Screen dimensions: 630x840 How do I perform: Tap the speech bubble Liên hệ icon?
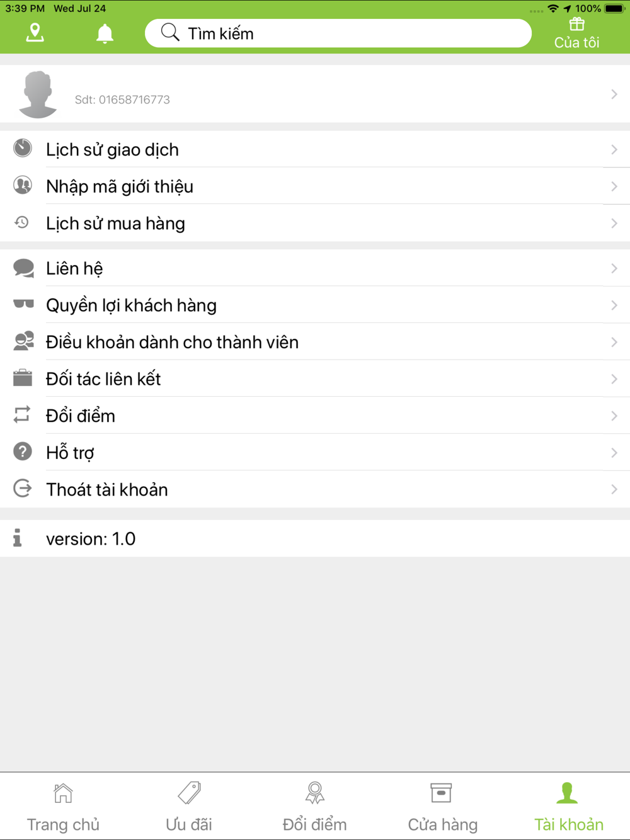click(23, 268)
